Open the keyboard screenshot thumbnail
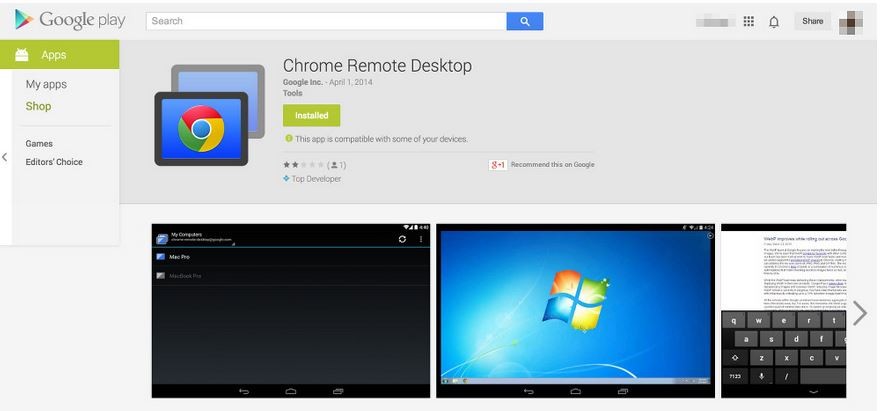880x411 pixels. 783,310
